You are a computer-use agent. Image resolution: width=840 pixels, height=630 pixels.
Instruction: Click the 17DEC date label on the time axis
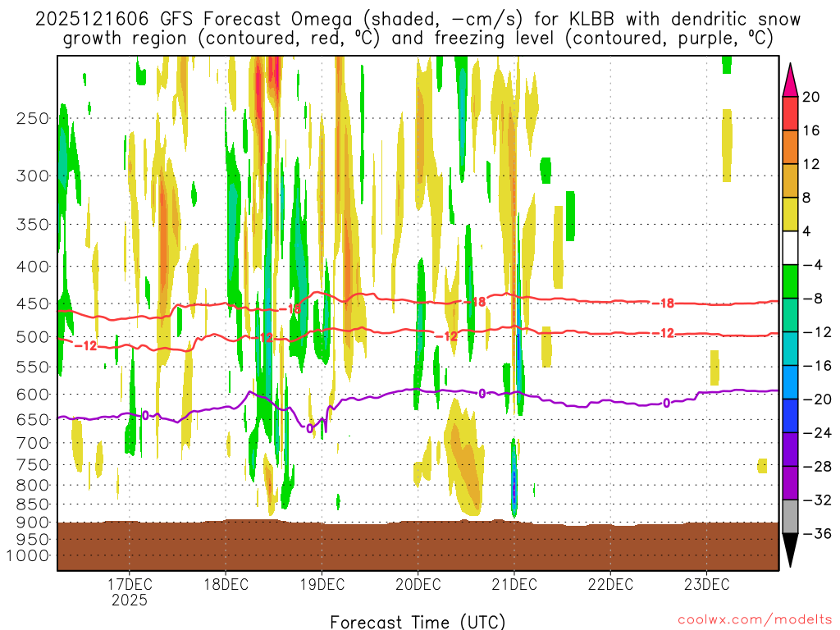point(130,585)
